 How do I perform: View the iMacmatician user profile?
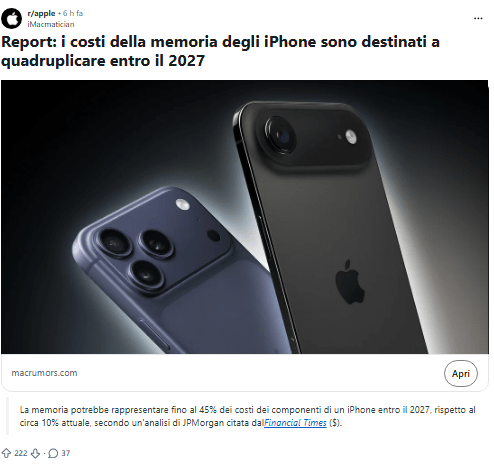click(51, 24)
